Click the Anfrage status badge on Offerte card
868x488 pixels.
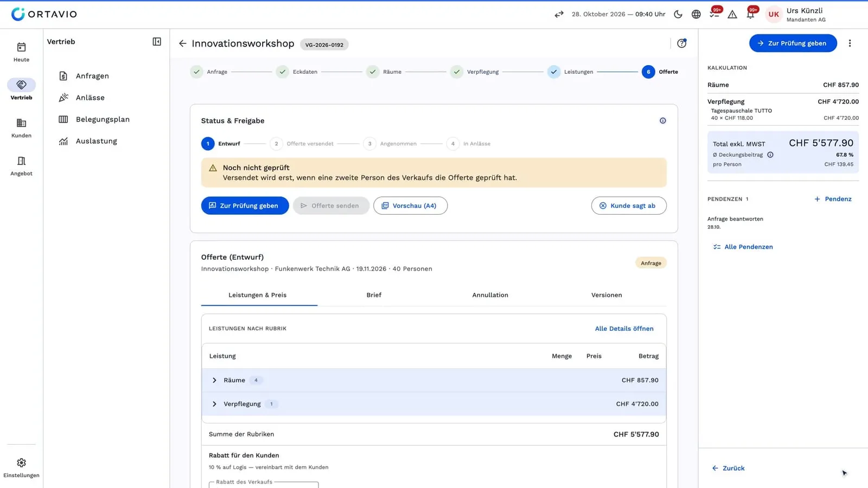[650, 263]
